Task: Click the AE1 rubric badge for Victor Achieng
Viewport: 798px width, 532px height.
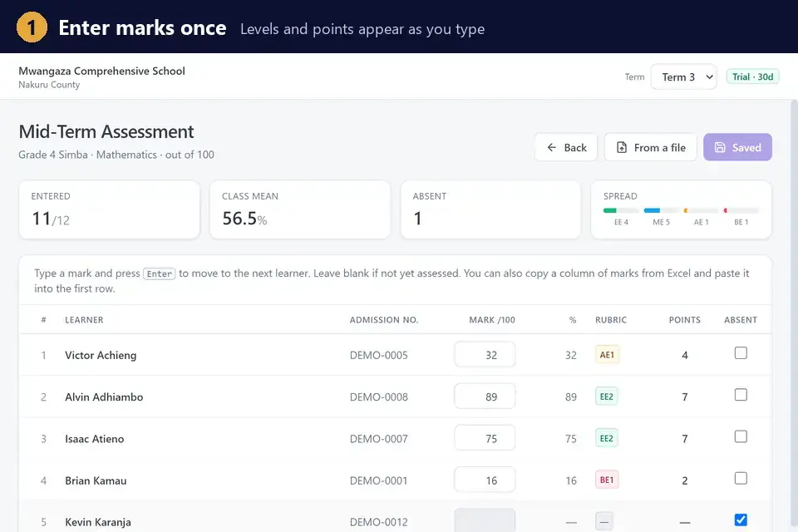Action: [607, 355]
